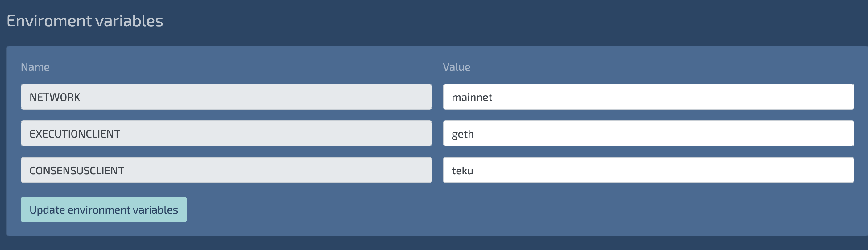Click the disabled NETWORK name field

tap(226, 97)
